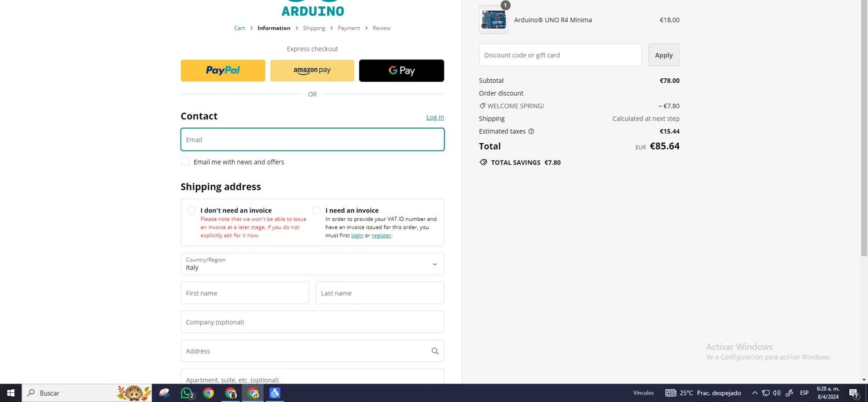The image size is (868, 402).
Task: Open the weather news widget icon
Action: 671,393
